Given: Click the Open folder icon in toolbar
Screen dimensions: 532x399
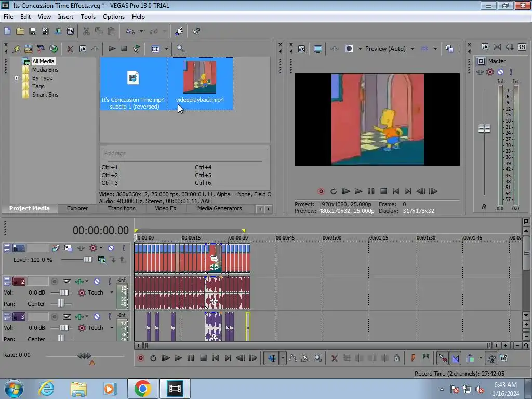Looking at the screenshot, I should tap(20, 31).
